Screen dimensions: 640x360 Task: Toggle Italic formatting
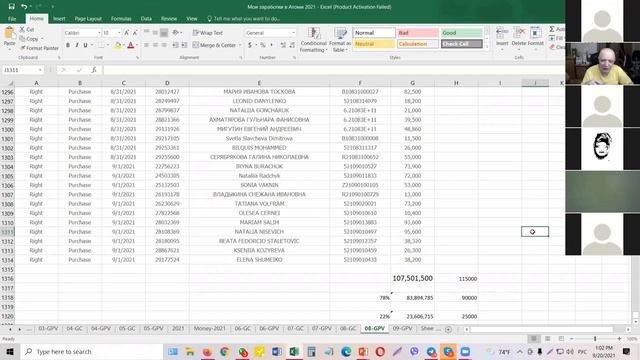tap(76, 45)
